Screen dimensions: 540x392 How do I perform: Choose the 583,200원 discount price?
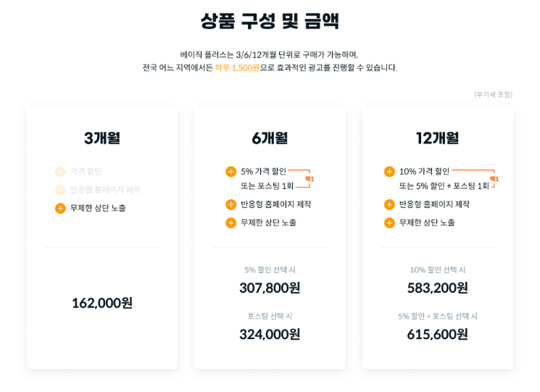click(x=437, y=288)
